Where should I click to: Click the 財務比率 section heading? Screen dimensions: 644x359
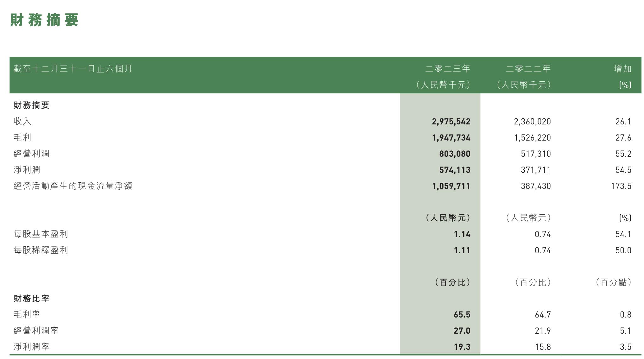coord(31,299)
